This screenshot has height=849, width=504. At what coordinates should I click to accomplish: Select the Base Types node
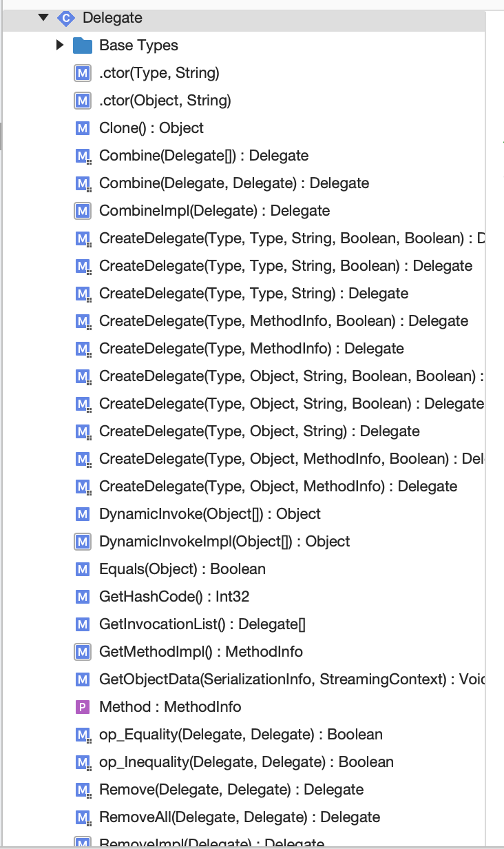138,45
